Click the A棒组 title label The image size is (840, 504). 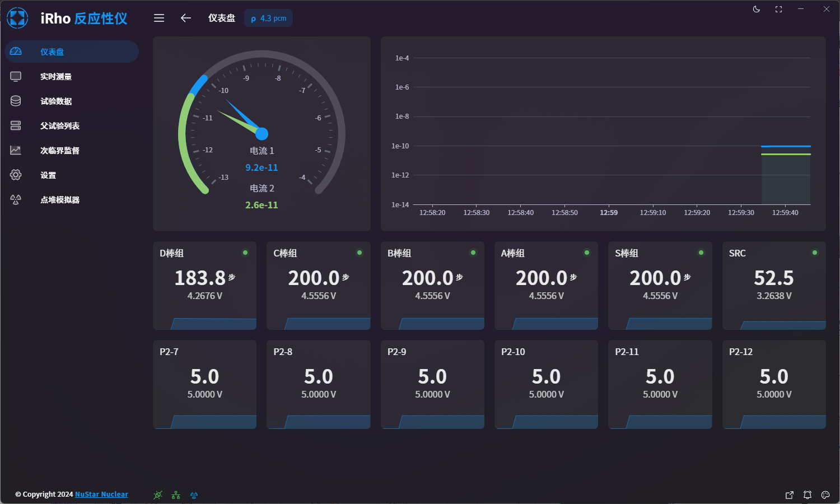(513, 253)
